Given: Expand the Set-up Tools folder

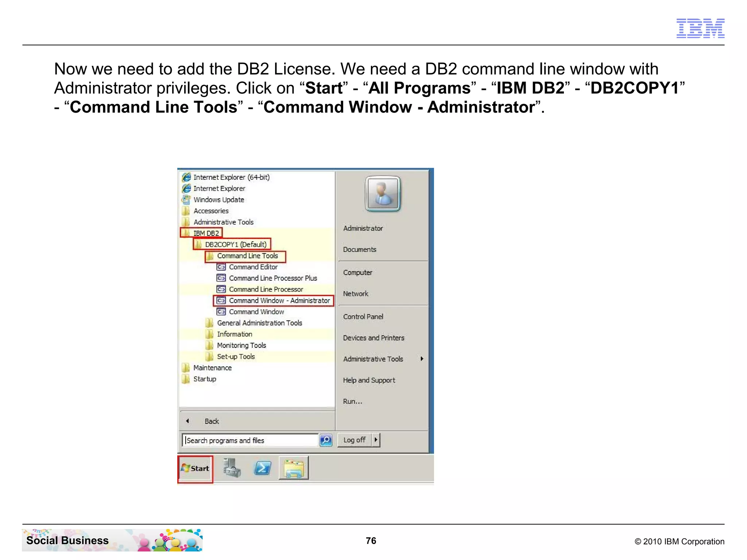Looking at the screenshot, I should 230,357.
